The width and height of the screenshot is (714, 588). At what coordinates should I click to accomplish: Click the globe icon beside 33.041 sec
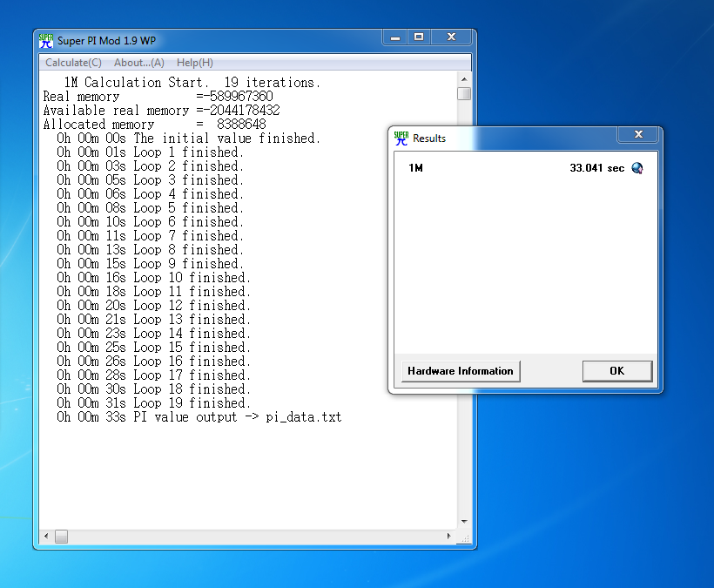coord(637,168)
